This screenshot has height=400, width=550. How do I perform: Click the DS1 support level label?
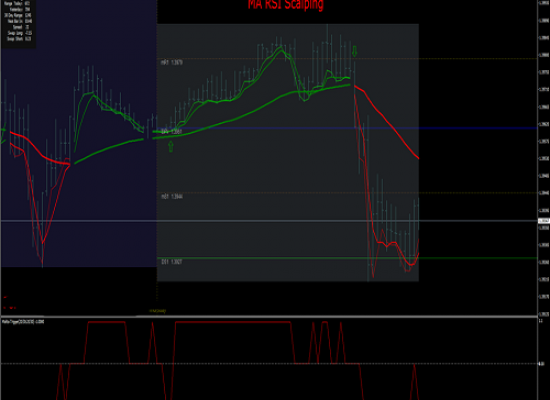point(172,262)
